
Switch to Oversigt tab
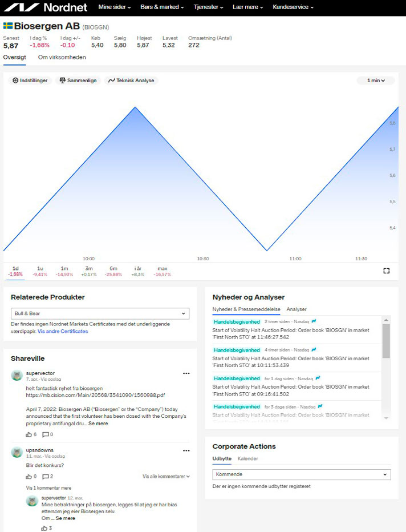point(15,57)
